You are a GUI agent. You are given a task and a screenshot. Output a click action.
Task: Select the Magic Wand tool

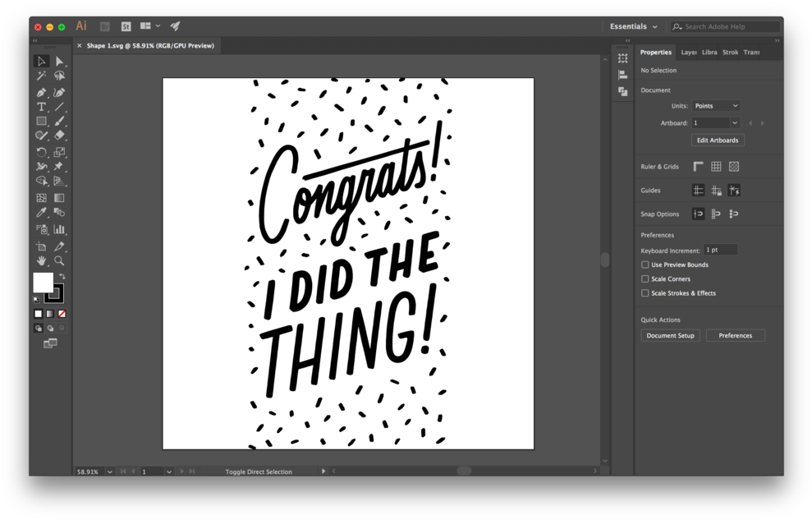(41, 76)
